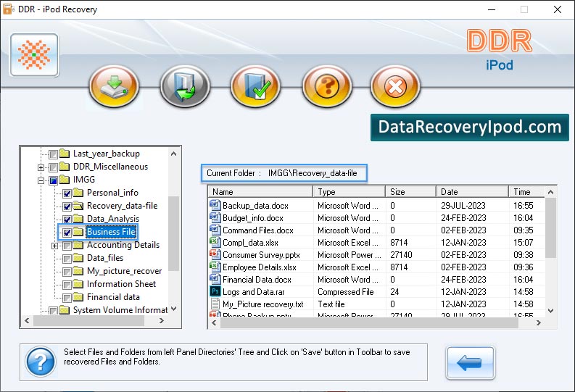Click Word icon of Budget_info.docx

tap(215, 217)
